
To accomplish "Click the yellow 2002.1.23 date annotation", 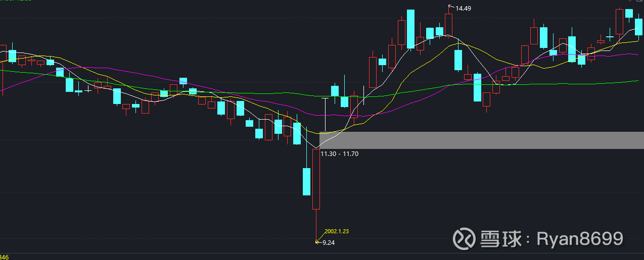I will tap(337, 231).
